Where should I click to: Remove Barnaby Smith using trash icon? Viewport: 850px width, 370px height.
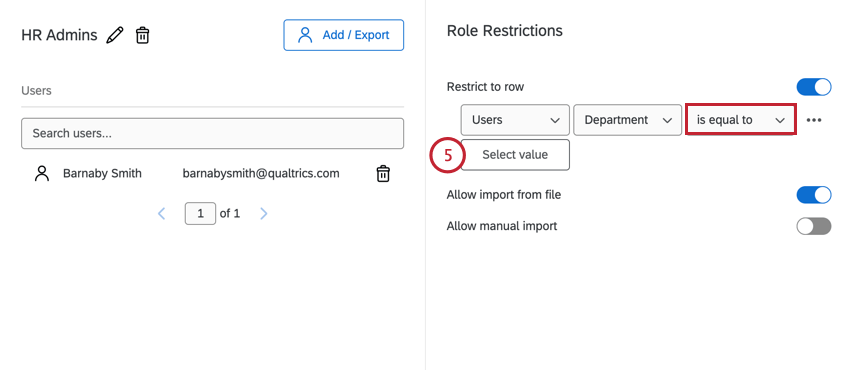tap(383, 173)
